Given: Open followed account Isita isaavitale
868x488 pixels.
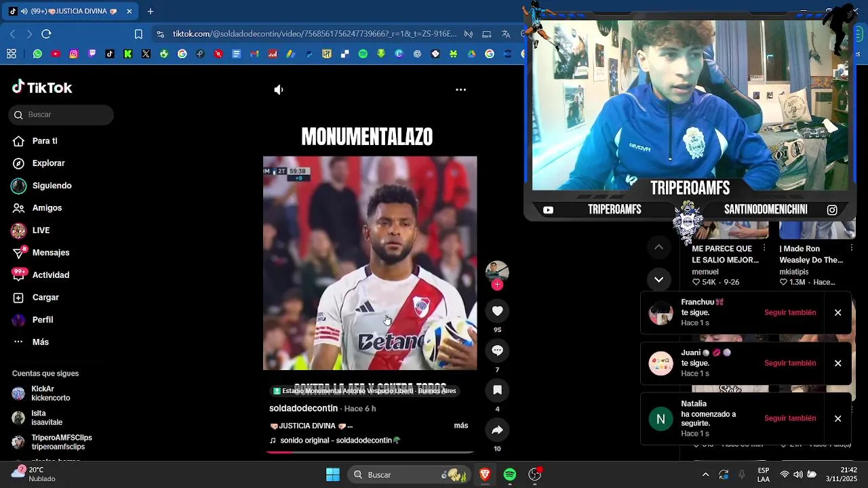Looking at the screenshot, I should coord(47,418).
